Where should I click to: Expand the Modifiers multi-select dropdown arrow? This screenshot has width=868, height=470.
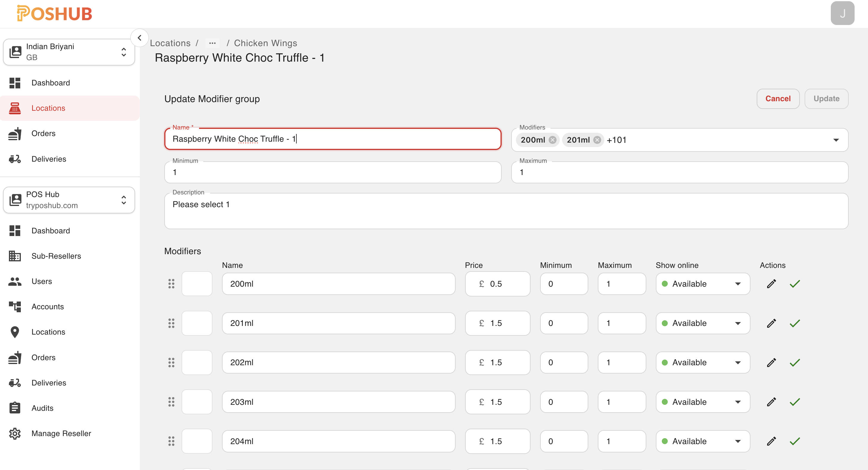click(836, 140)
